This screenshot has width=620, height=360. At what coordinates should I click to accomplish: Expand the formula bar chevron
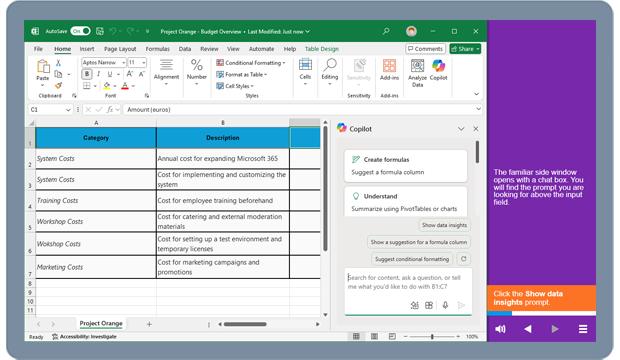click(478, 109)
